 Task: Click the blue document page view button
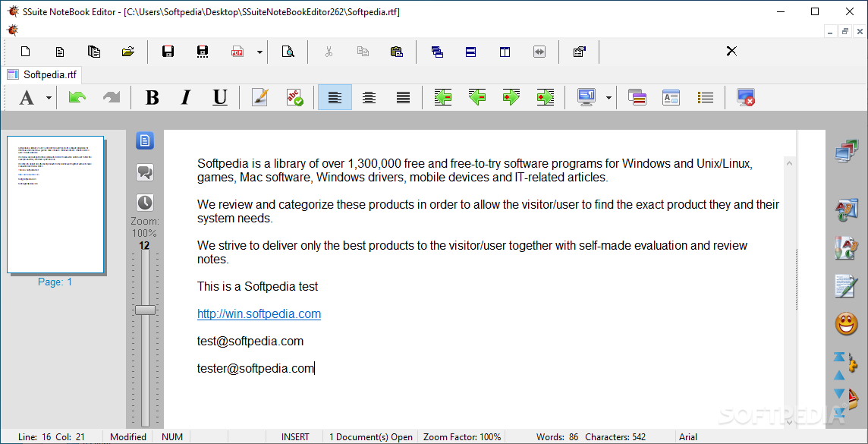tap(145, 140)
